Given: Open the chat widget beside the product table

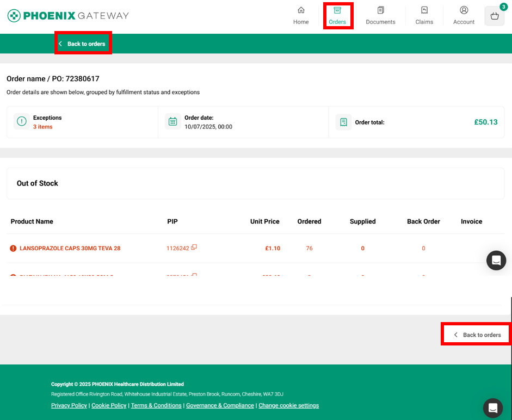Looking at the screenshot, I should click(x=496, y=261).
